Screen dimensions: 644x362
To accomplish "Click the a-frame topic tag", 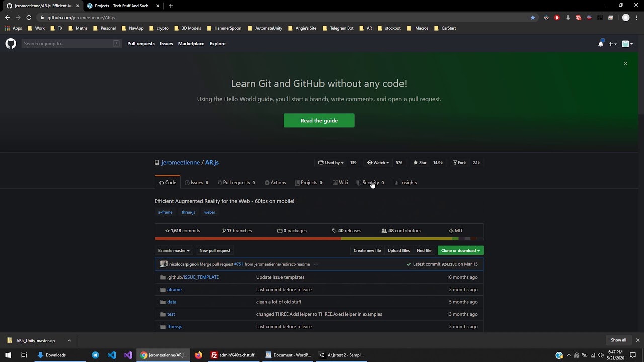I will coord(165,212).
